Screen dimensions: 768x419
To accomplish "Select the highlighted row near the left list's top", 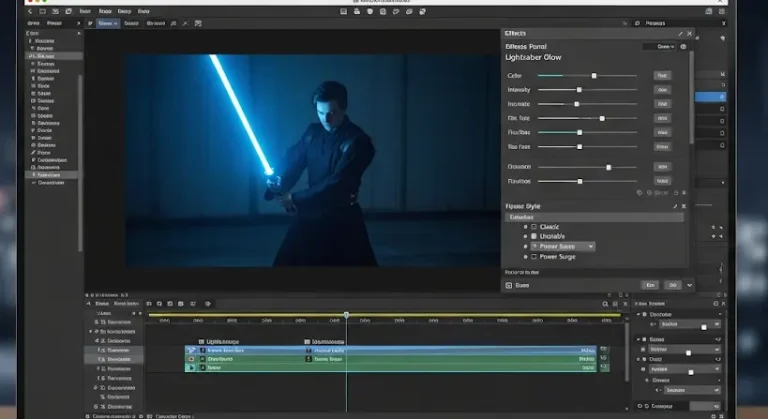I will pyautogui.click(x=54, y=56).
